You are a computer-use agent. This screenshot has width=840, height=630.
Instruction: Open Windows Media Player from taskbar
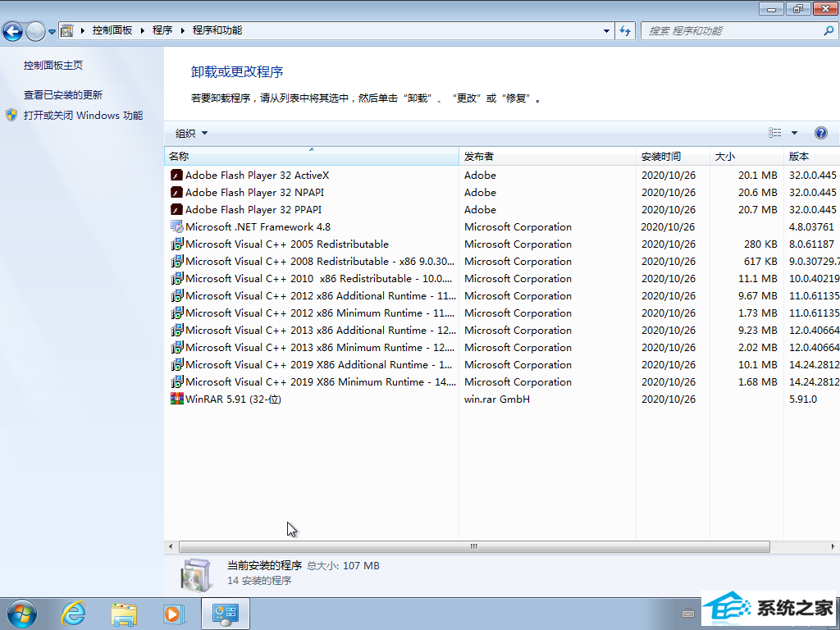coord(174,614)
